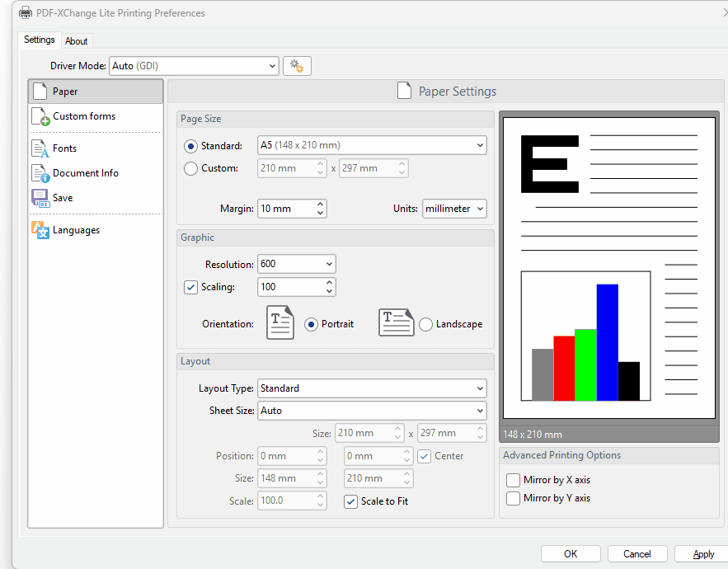Viewport: 728px width, 569px height.
Task: Decrease the Scaling value with down arrow
Action: click(x=329, y=291)
